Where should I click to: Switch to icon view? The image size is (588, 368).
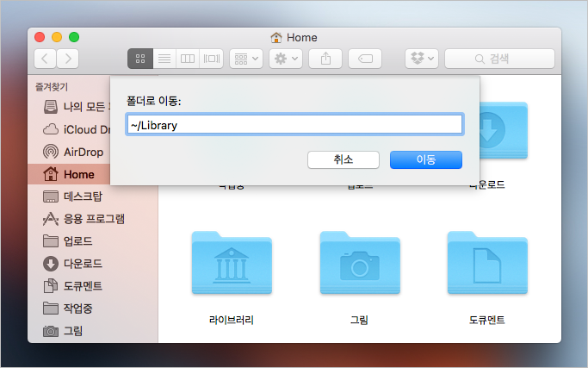coord(140,59)
